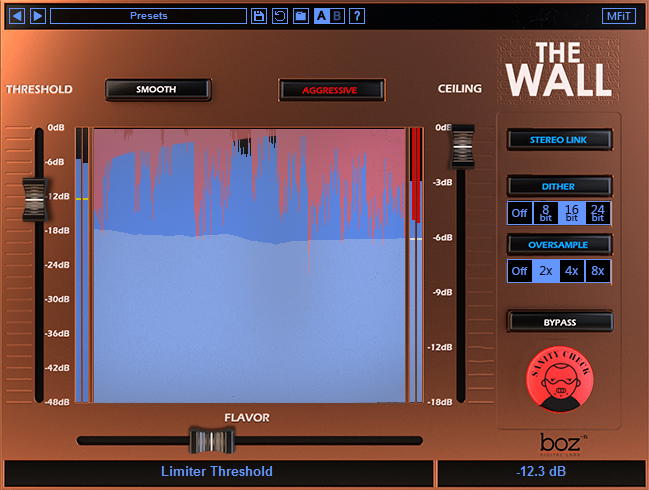Click the Flavor slider handle

click(x=212, y=441)
